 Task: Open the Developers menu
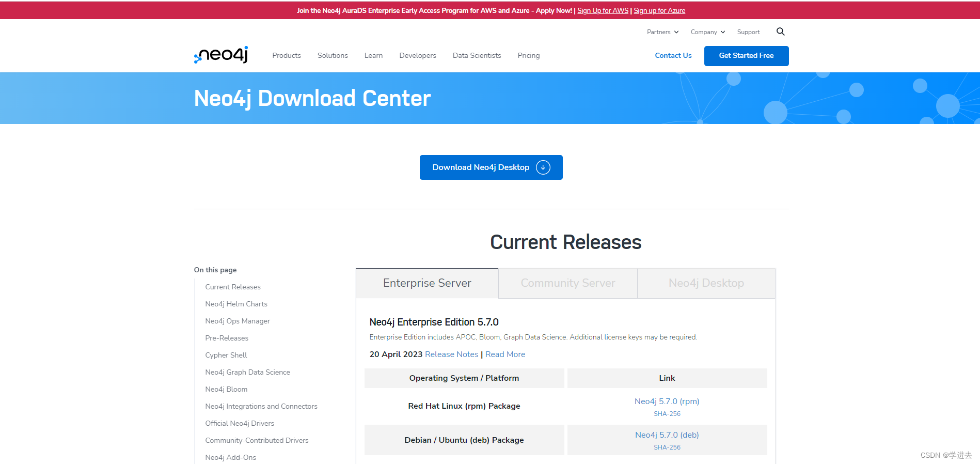418,55
